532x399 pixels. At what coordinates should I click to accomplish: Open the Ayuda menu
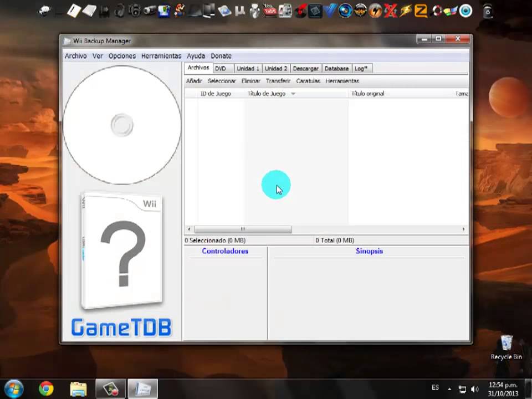196,56
